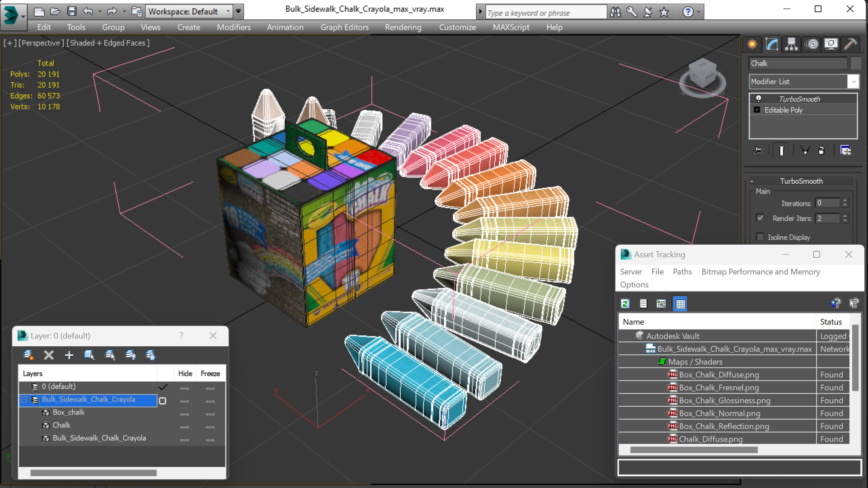
Task: Toggle the Render Iters checkbox
Action: coord(760,218)
